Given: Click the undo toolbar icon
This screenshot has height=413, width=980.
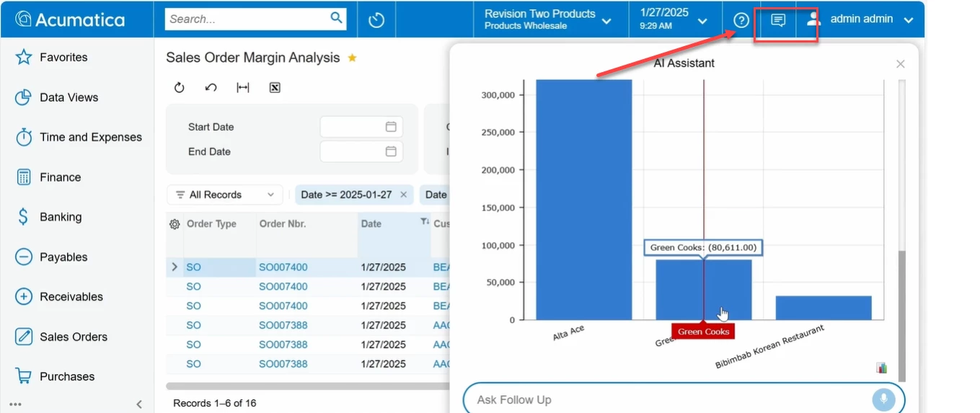Looking at the screenshot, I should point(211,88).
